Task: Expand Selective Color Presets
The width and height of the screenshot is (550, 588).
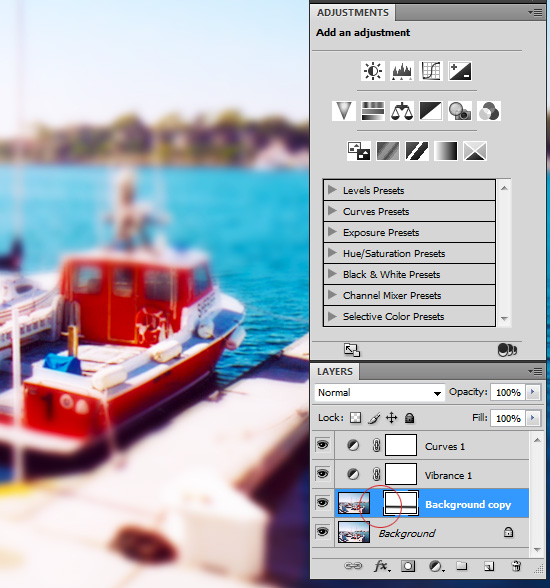Action: pos(331,316)
